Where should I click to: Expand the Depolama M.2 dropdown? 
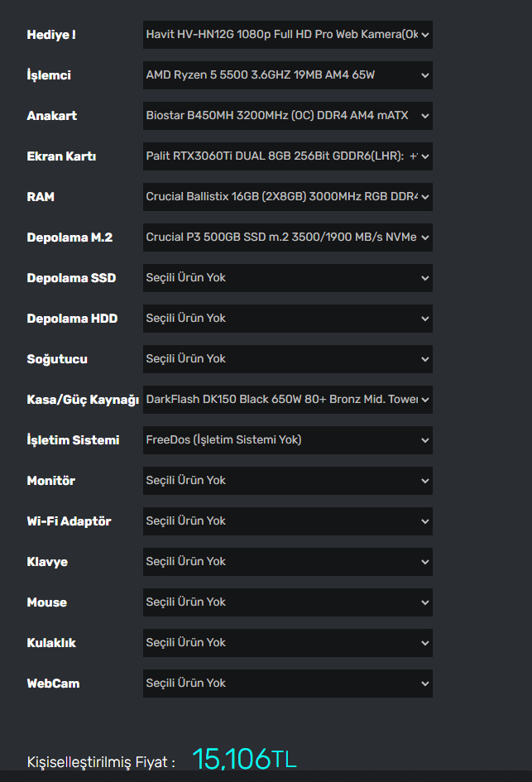(287, 237)
